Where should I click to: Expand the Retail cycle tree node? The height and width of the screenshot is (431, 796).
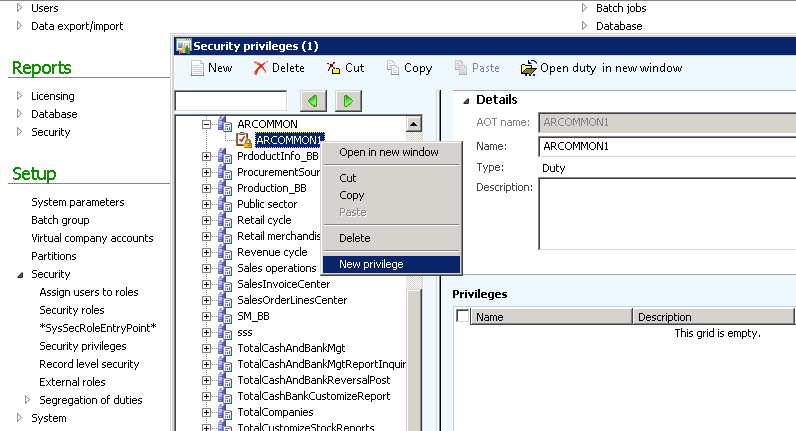coord(206,220)
